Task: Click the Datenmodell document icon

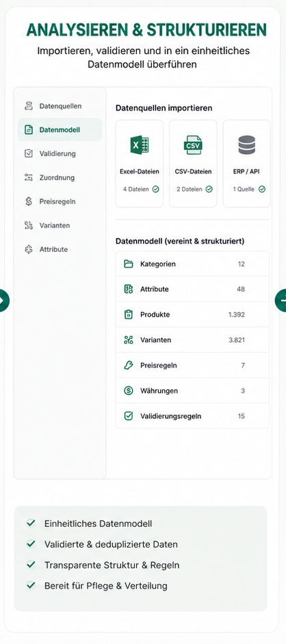Action: [28, 130]
